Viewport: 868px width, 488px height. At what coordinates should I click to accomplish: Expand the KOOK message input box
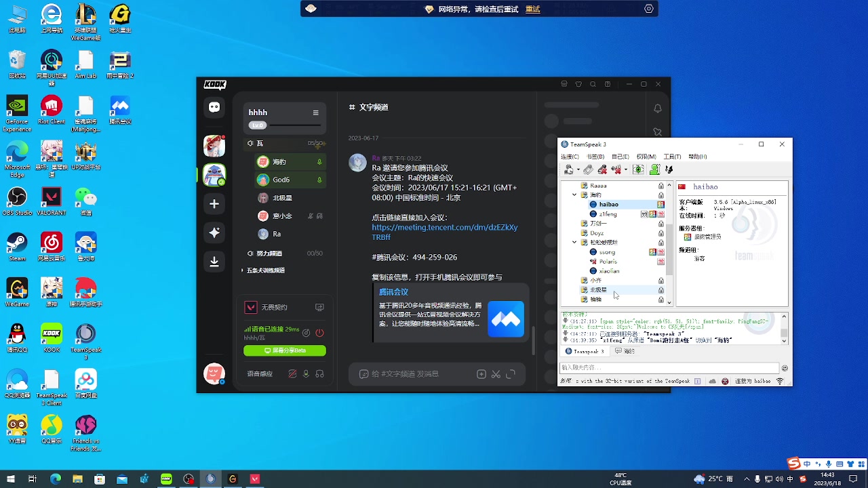[511, 374]
